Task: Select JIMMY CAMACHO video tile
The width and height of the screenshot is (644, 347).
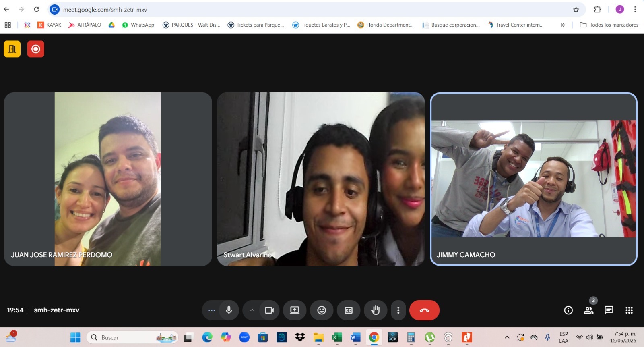Action: pyautogui.click(x=533, y=179)
